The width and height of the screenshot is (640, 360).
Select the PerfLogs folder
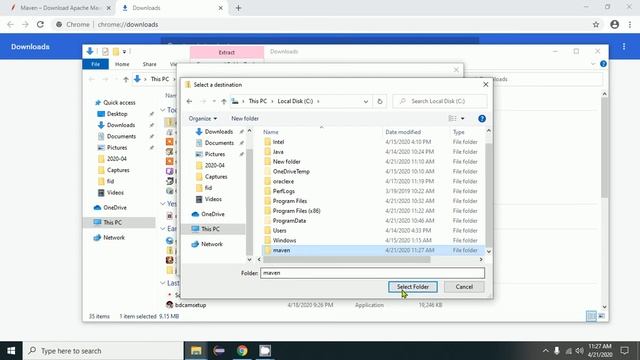283,191
